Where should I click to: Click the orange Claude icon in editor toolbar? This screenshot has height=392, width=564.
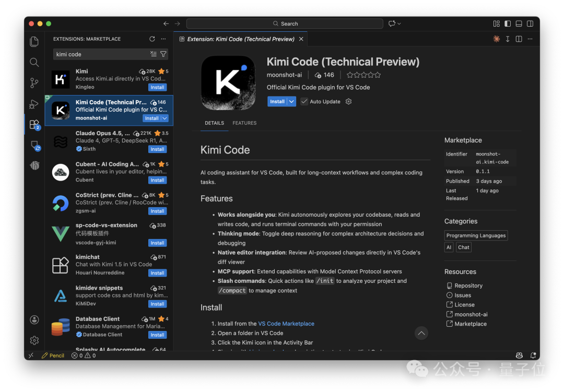[497, 39]
